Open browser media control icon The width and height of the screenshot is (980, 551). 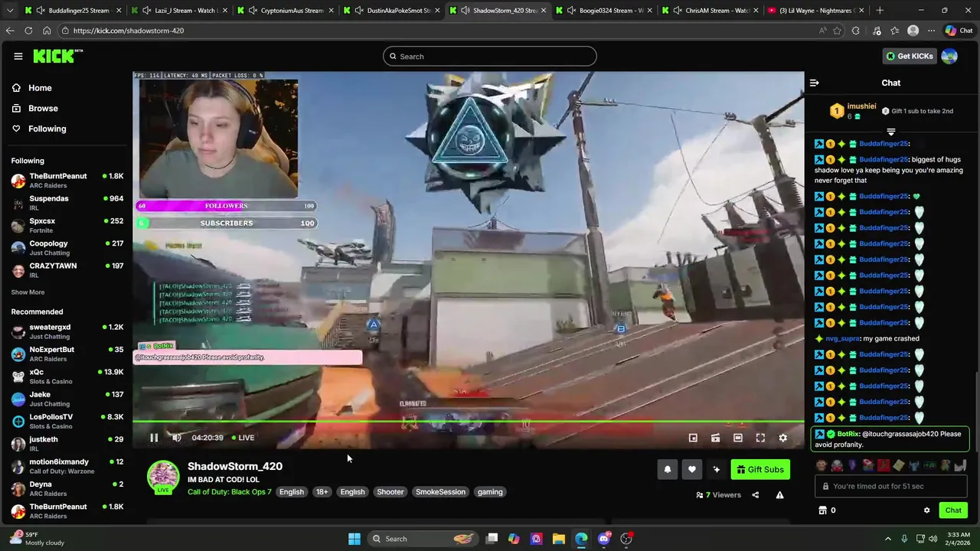click(x=875, y=31)
